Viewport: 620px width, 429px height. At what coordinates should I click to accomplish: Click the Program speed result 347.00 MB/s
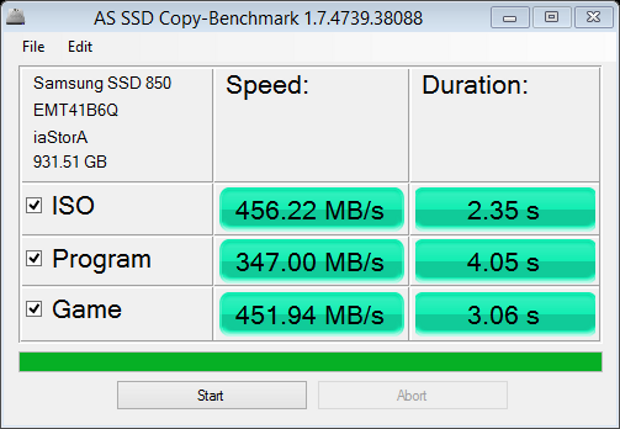(x=310, y=261)
